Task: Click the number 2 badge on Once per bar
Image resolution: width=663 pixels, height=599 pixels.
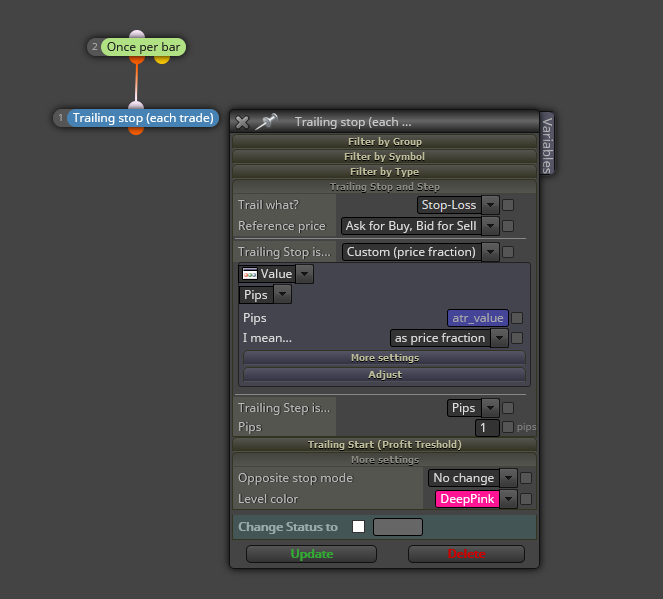Action: [x=95, y=47]
